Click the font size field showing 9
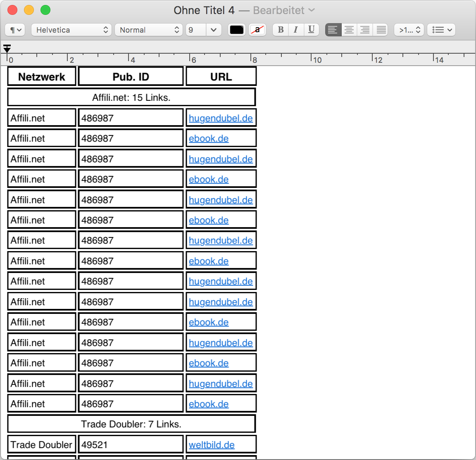This screenshot has height=460, width=476. point(195,30)
